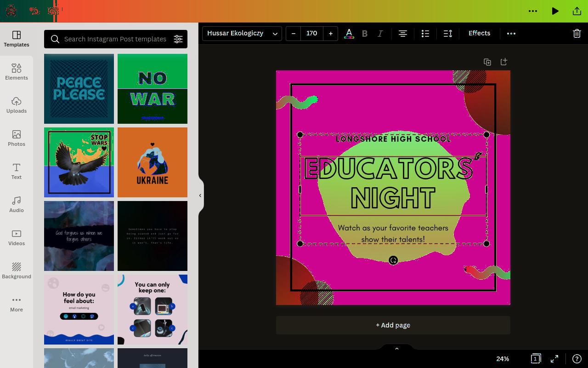
Task: Open the Background panel
Action: (17, 271)
